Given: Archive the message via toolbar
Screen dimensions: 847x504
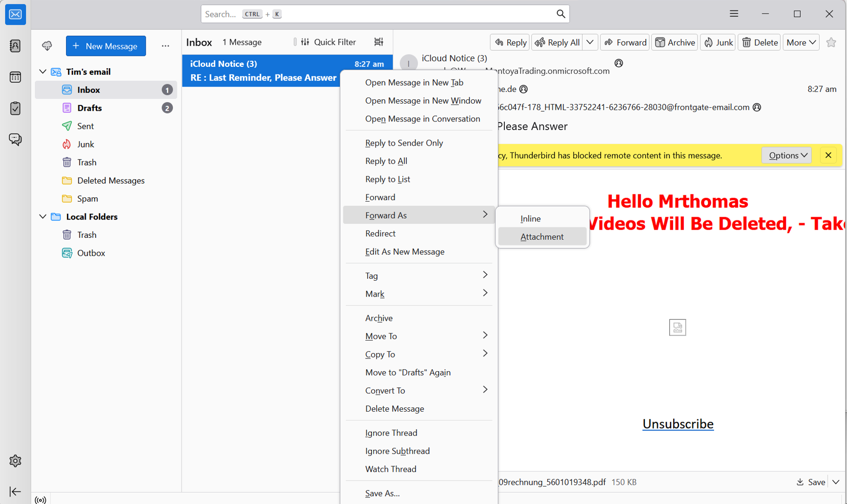Looking at the screenshot, I should [x=674, y=42].
